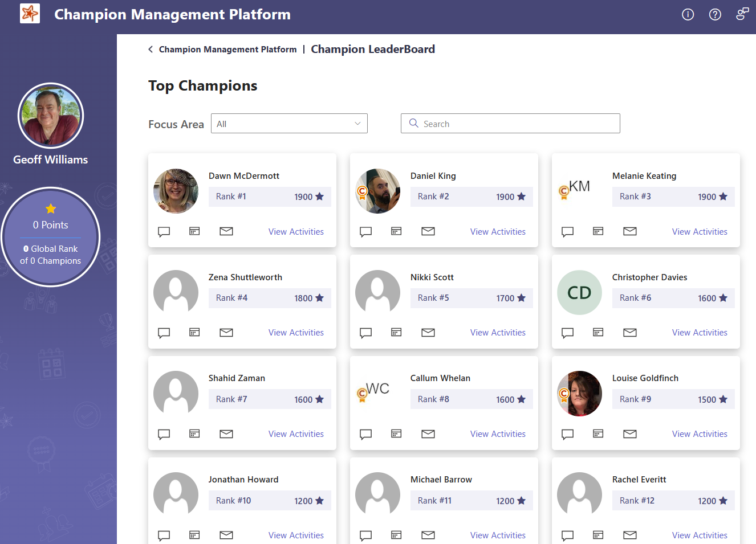Open chat with Dawn McDermott
Screen dimensions: 756x544
[164, 231]
